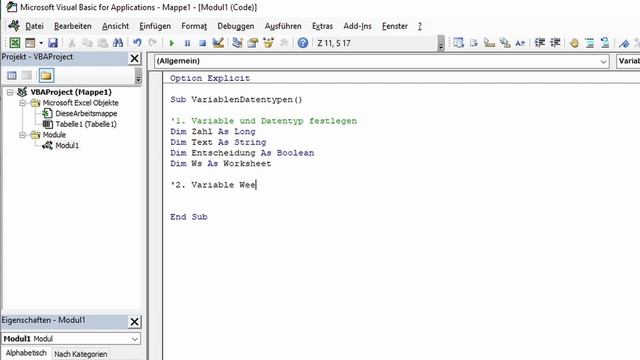Open the Object Browser icon
This screenshot has width=640, height=360.
tap(268, 42)
